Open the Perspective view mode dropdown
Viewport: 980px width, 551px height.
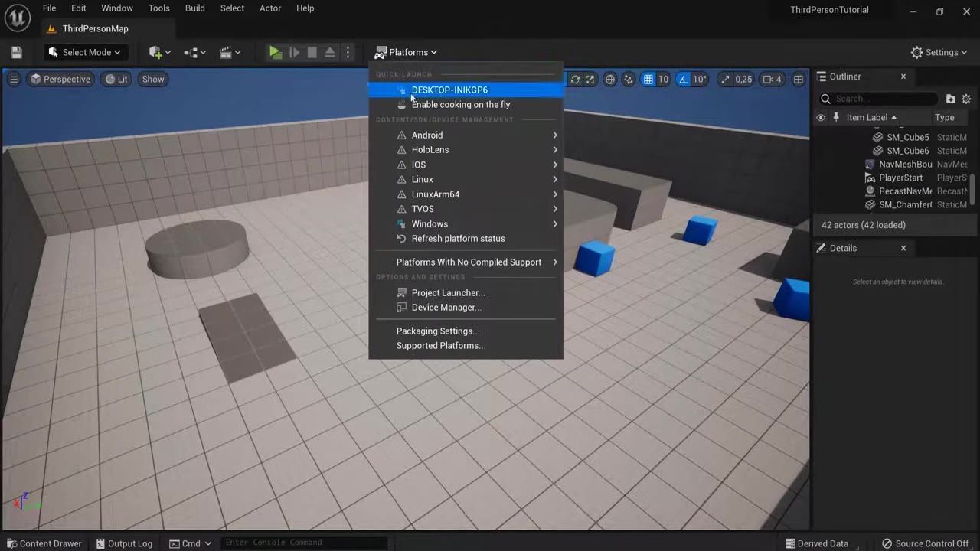coord(60,79)
